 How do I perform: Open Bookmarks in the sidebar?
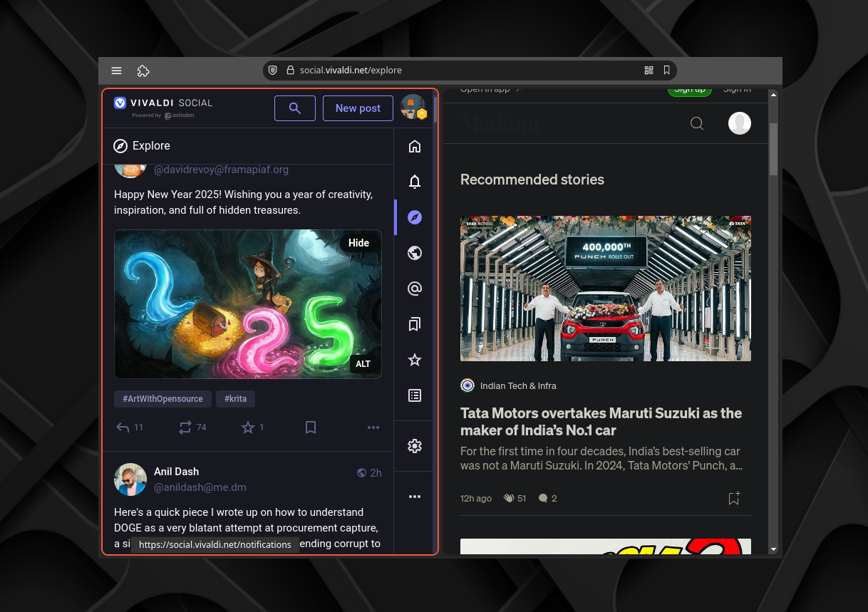415,324
